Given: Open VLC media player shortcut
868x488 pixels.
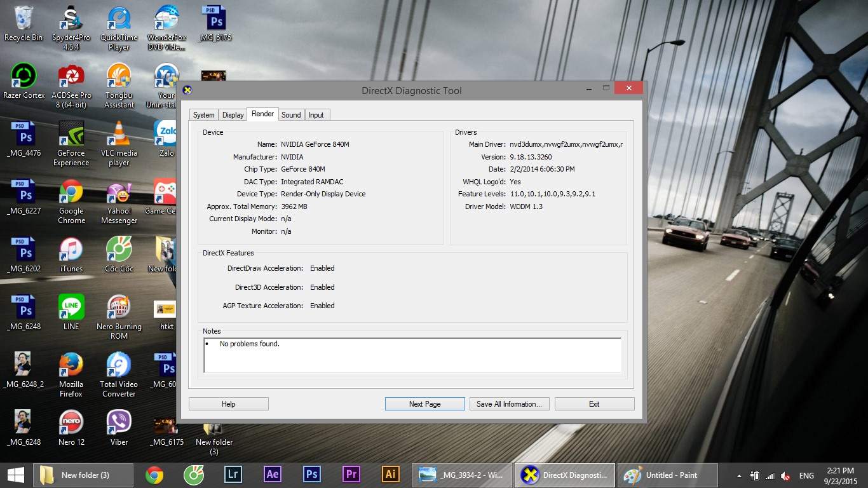Looking at the screenshot, I should 119,144.
